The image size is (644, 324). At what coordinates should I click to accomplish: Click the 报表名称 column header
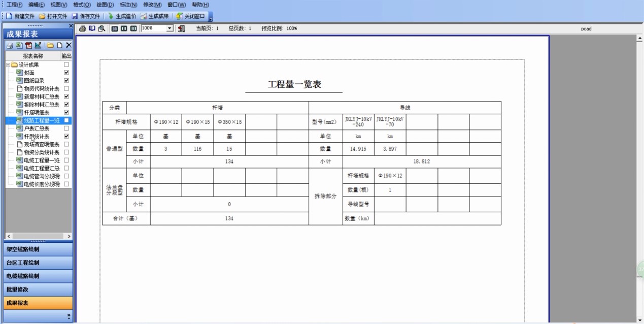33,56
